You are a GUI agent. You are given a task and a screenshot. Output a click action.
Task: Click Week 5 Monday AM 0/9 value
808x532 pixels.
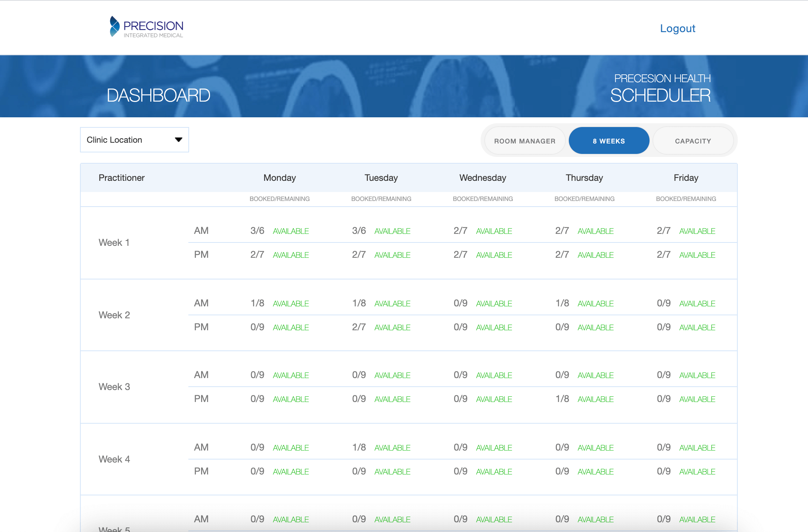click(257, 519)
